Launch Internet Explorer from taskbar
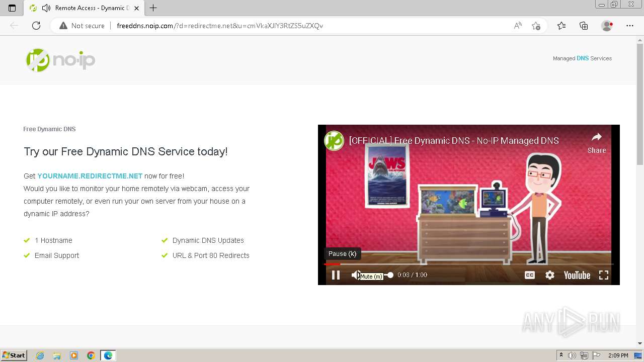 coord(40,355)
